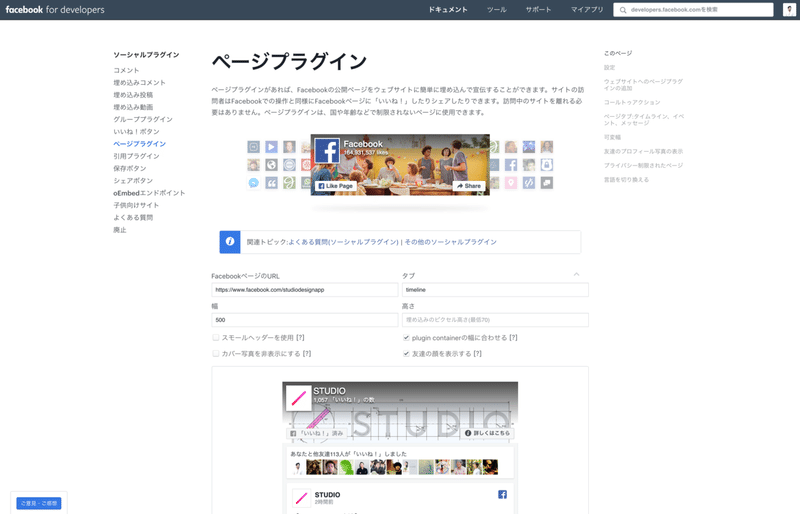Jump to 設定 section in page outline
This screenshot has width=800, height=514.
click(609, 67)
